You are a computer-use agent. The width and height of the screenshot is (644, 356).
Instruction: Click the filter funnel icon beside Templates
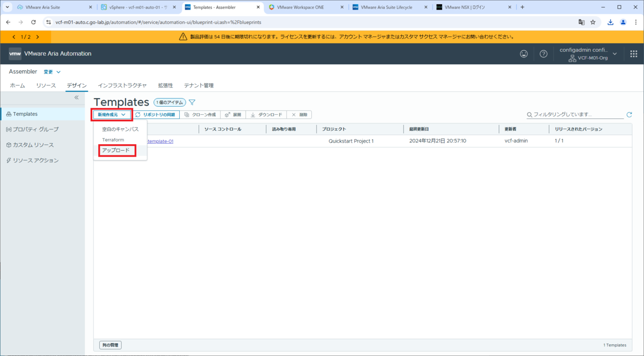point(192,102)
